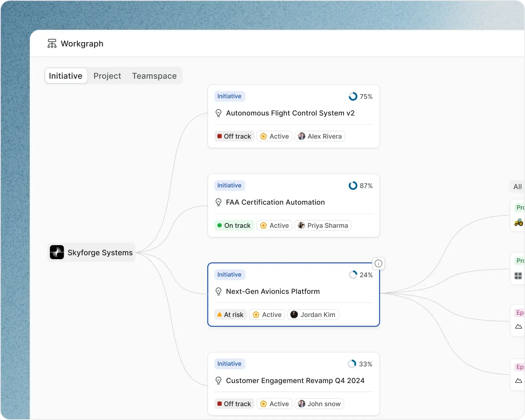Open John snow's assignee selector
This screenshot has height=420, width=525.
(x=319, y=404)
